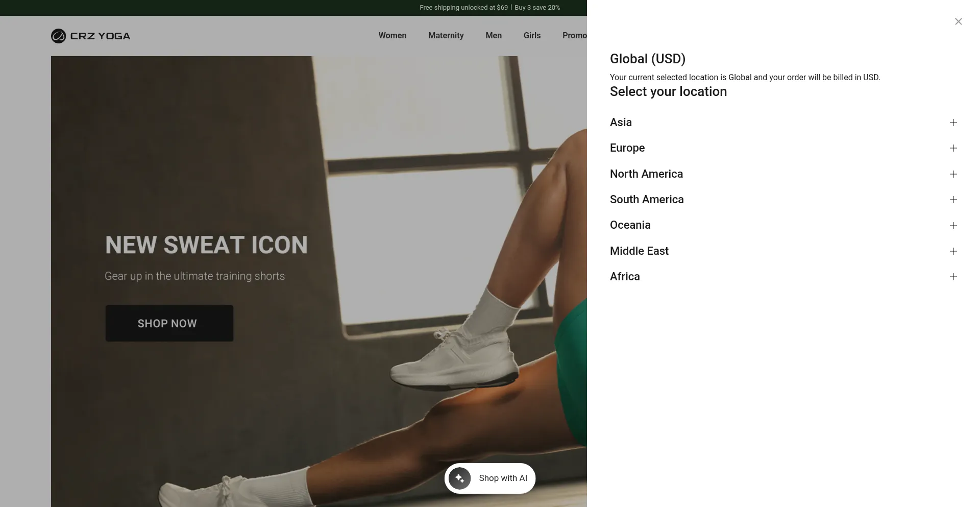Open the Shop with AI sparkle icon

click(459, 478)
